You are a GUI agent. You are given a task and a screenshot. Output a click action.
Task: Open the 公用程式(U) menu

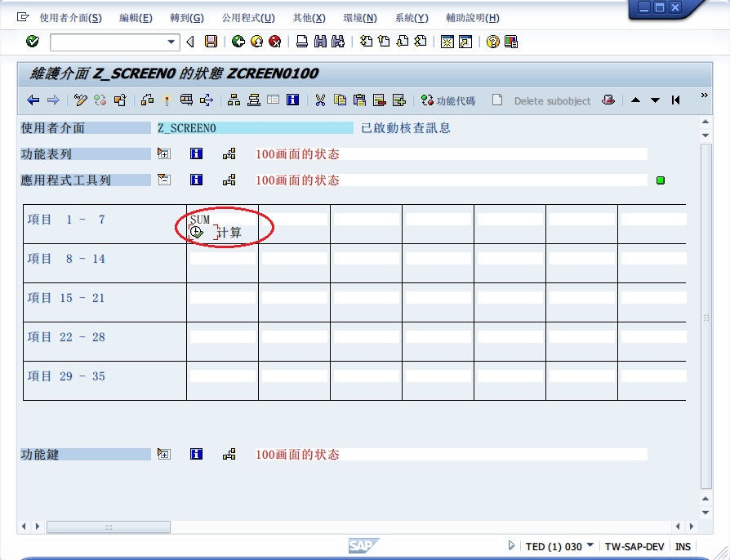click(x=248, y=18)
